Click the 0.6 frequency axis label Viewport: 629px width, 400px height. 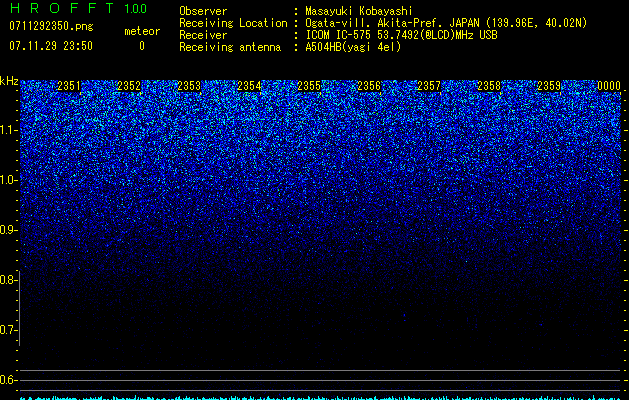[x=8, y=380]
